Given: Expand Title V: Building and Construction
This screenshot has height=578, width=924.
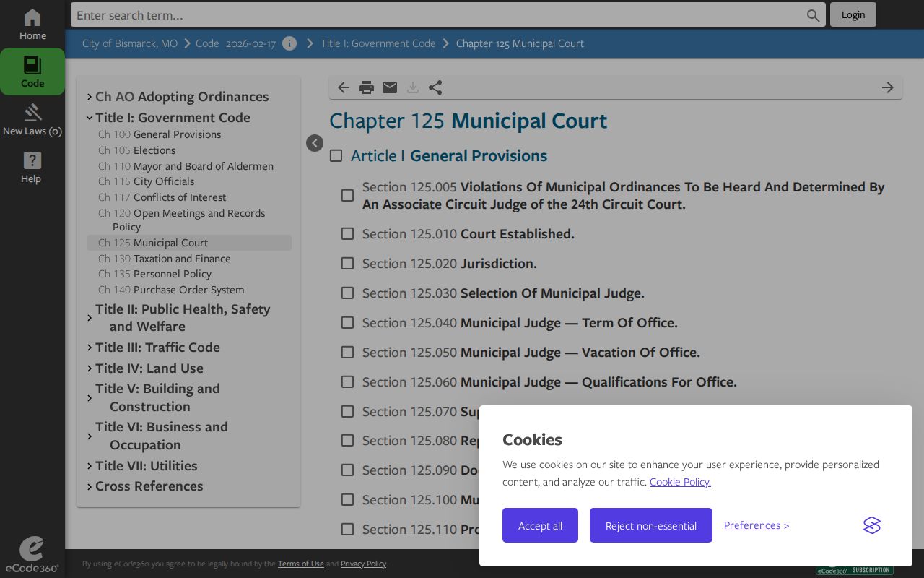Looking at the screenshot, I should pos(90,398).
